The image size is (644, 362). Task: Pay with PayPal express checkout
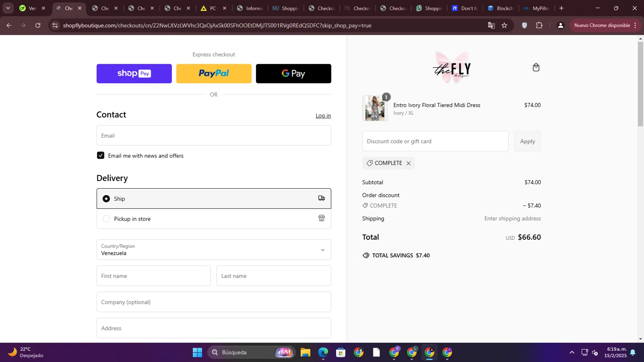(214, 73)
